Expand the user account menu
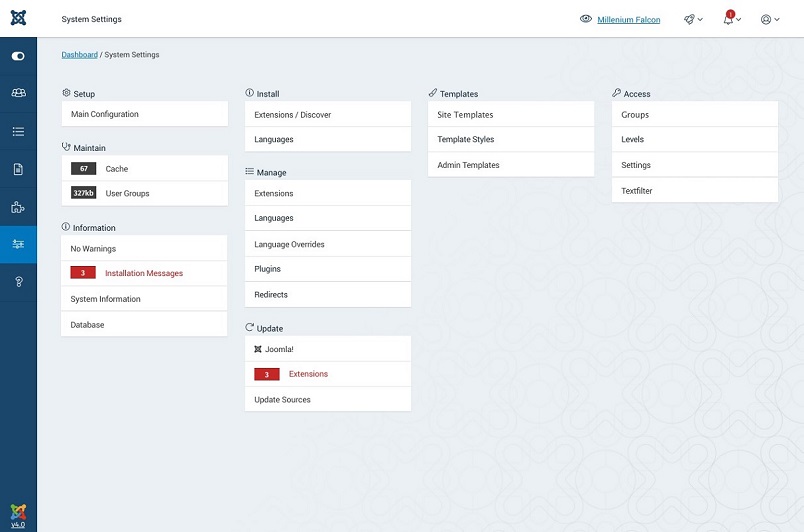The image size is (804, 532). coord(769,19)
